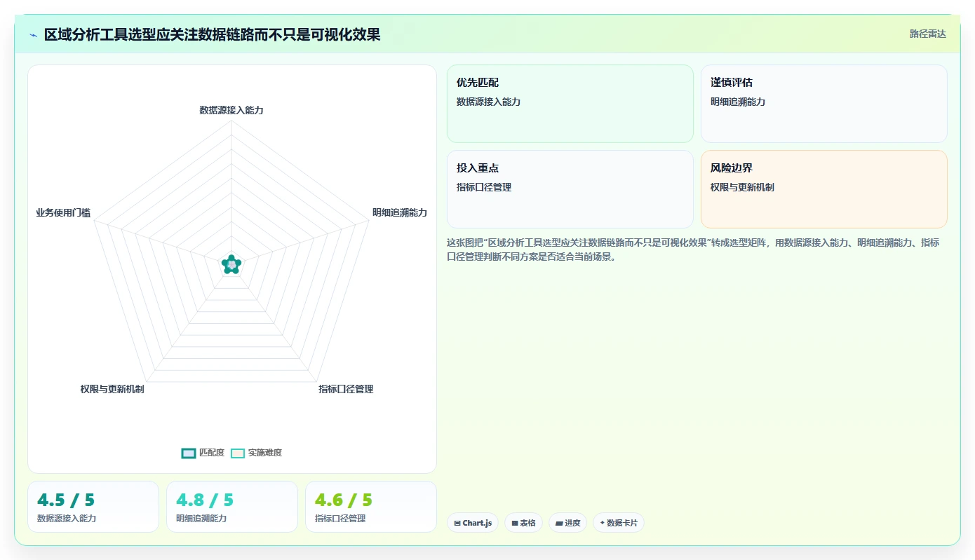Image resolution: width=975 pixels, height=560 pixels.
Task: Click the 进度 chip icon
Action: 559,523
